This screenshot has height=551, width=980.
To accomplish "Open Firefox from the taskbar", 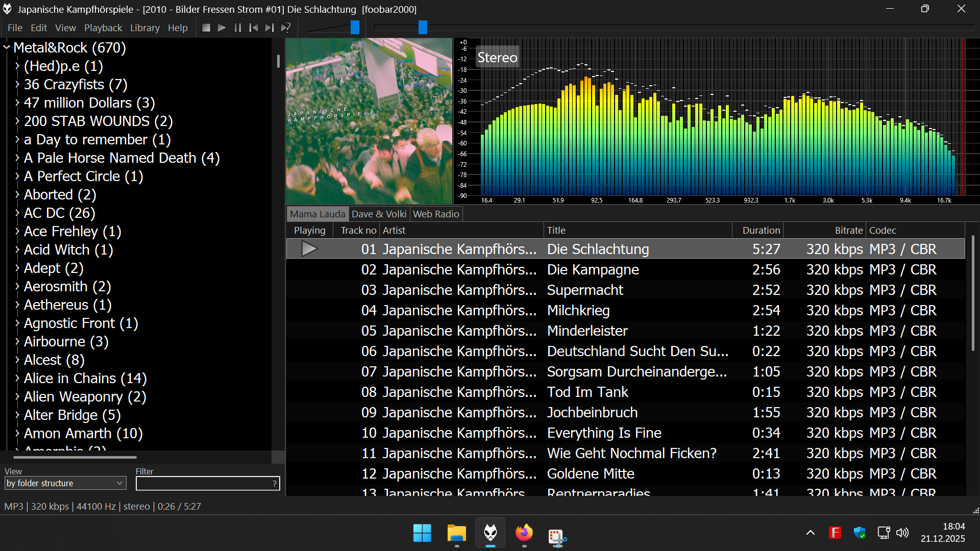I will tap(524, 533).
